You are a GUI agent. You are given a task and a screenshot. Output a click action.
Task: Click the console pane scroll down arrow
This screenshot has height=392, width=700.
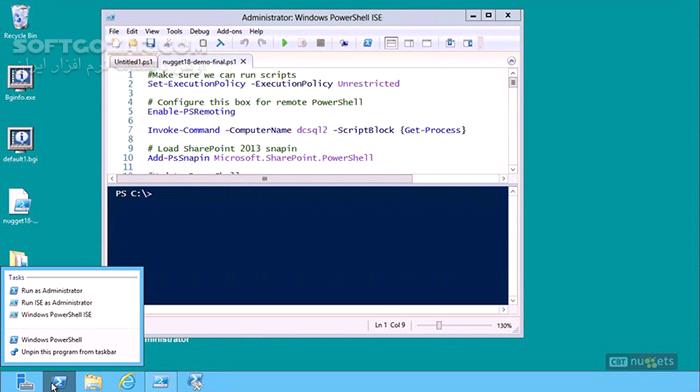pos(513,300)
